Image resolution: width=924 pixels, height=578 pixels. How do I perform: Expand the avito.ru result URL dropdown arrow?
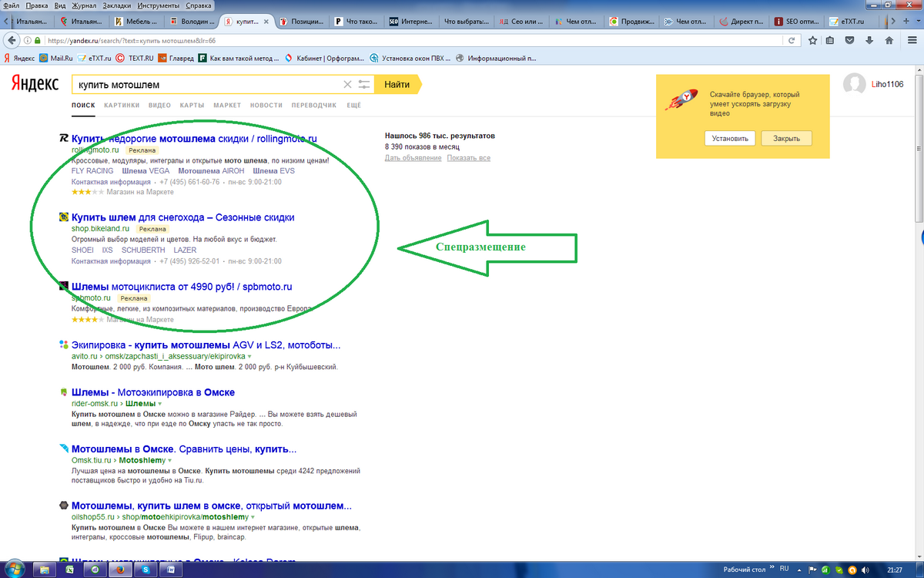click(249, 358)
